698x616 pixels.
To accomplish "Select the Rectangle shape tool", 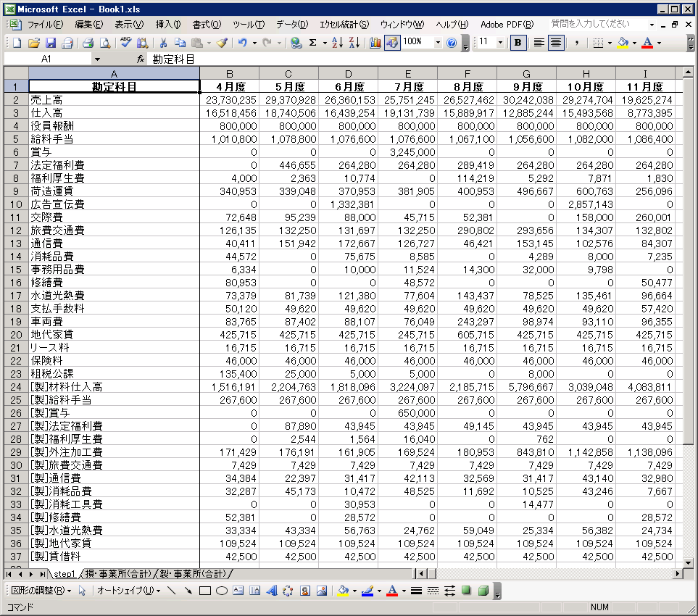I will tap(205, 591).
